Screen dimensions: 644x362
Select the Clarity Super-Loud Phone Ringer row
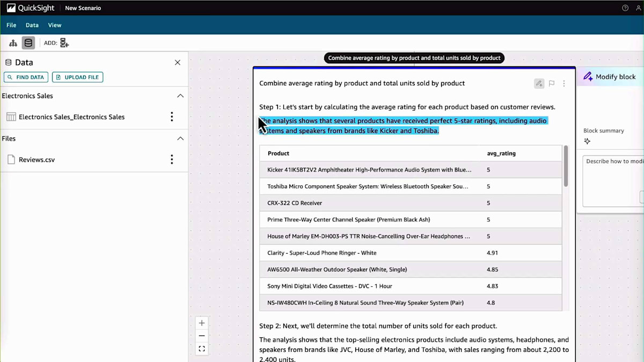click(x=411, y=253)
